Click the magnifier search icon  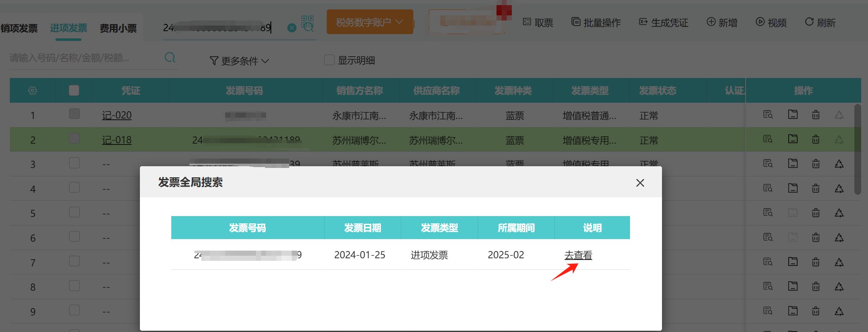click(170, 58)
